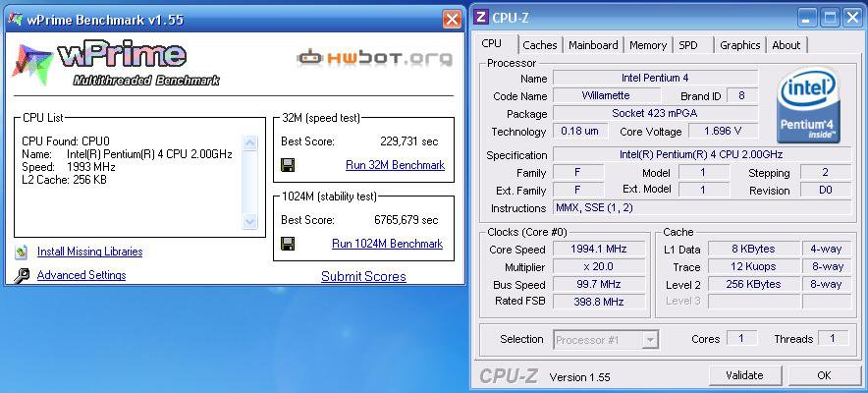The image size is (868, 393).
Task: Run the 1024M Benchmark
Action: click(387, 244)
